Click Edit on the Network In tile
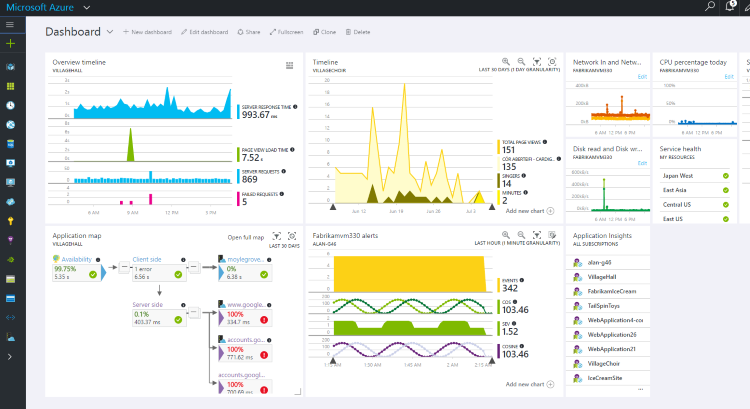This screenshot has width=750, height=409. click(642, 77)
